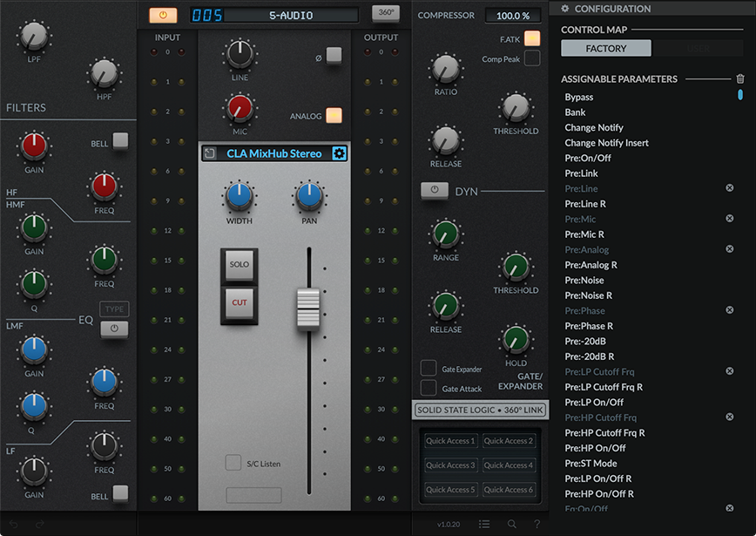Remove Pre:Line parameter via its X icon

(x=730, y=188)
